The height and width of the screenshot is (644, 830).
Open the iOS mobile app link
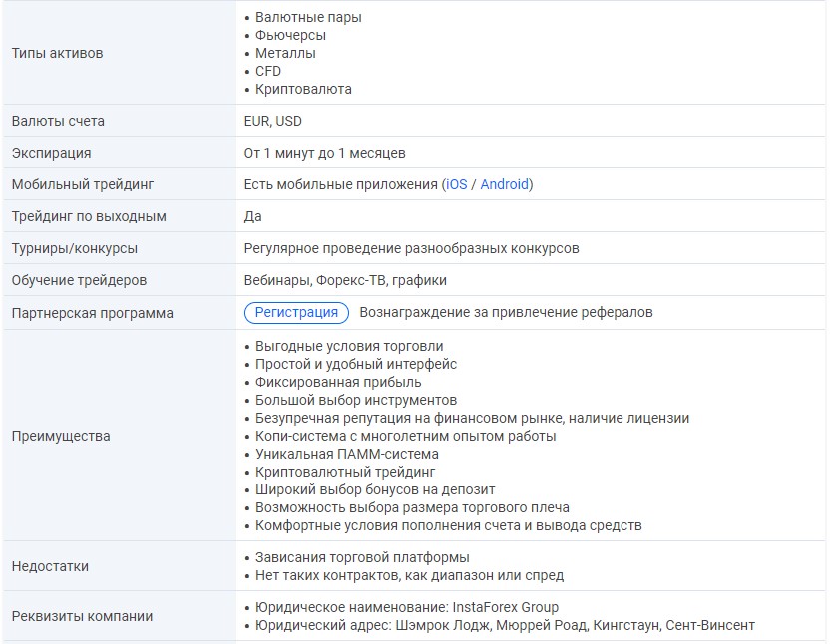(x=456, y=184)
